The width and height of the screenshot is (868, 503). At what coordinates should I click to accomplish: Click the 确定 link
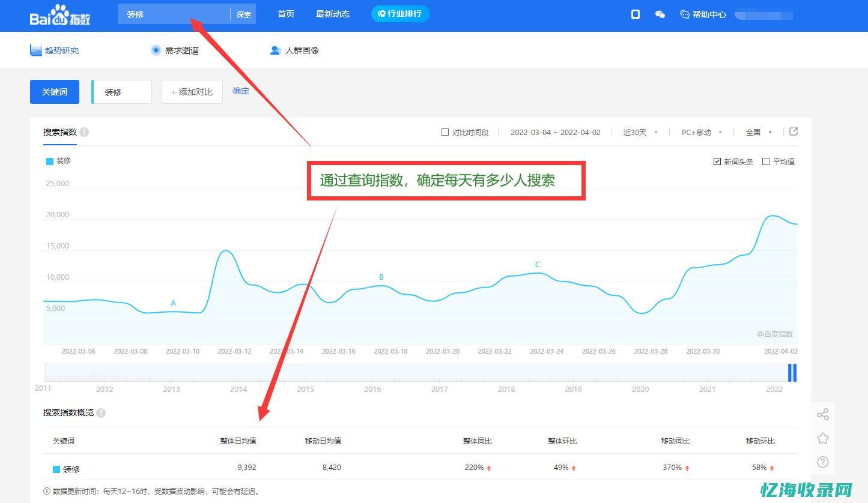tap(241, 91)
